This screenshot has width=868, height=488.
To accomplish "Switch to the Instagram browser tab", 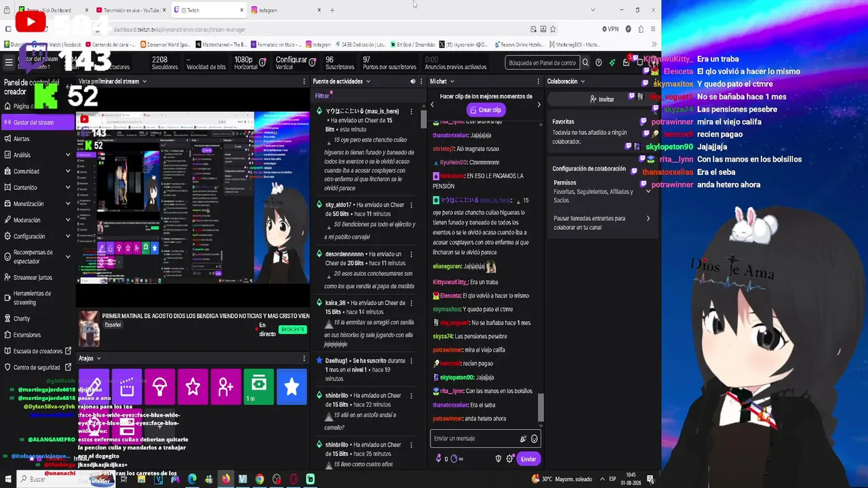I will [x=285, y=10].
